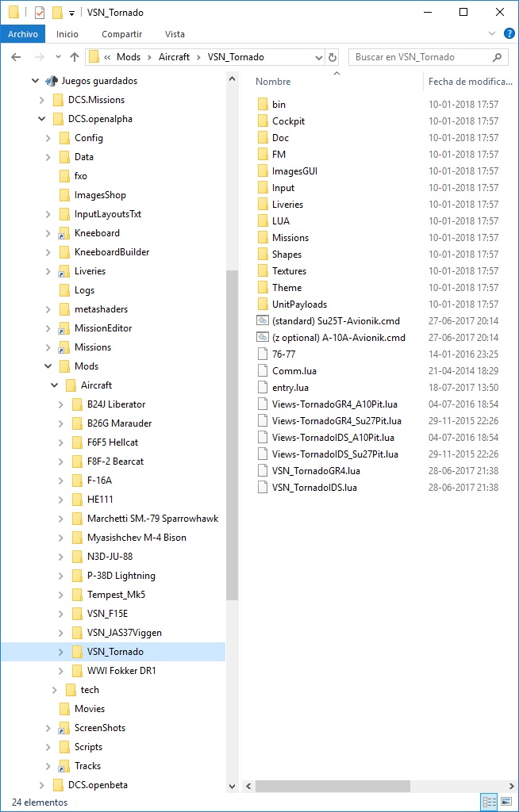Select the ImagesGUI folder icon
Screen dimensions: 519x812
pyautogui.click(x=263, y=171)
